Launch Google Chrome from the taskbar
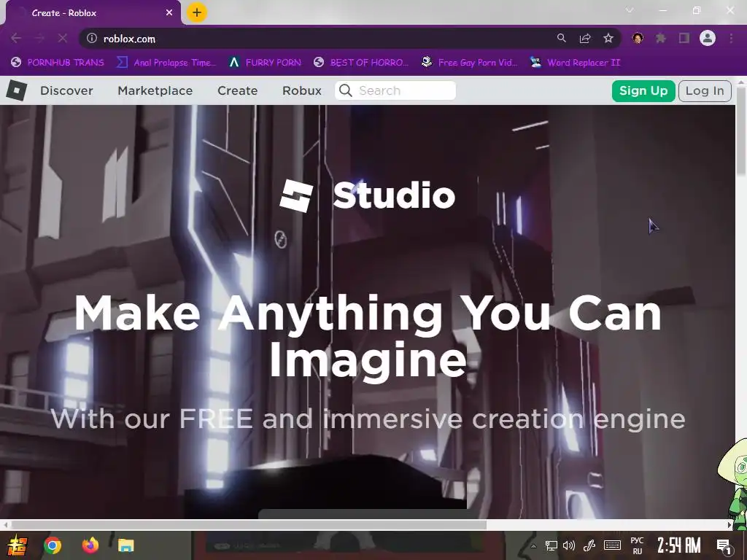The height and width of the screenshot is (560, 747). coord(53,545)
